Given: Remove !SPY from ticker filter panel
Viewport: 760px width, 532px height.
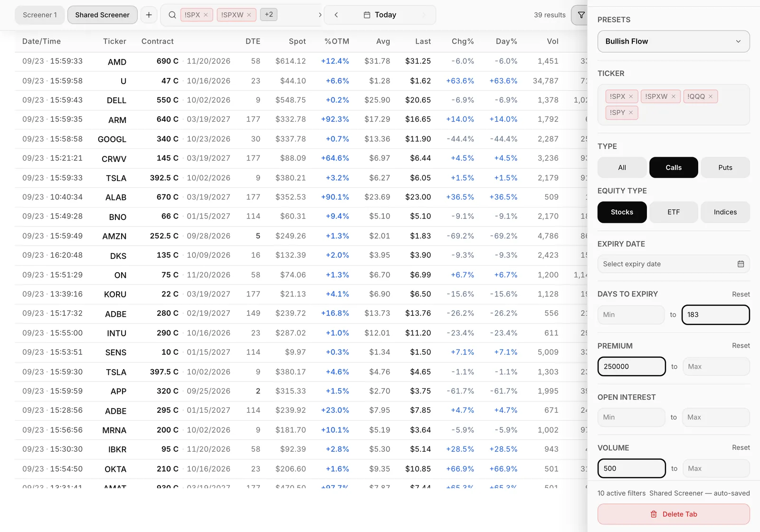Looking at the screenshot, I should pos(631,113).
